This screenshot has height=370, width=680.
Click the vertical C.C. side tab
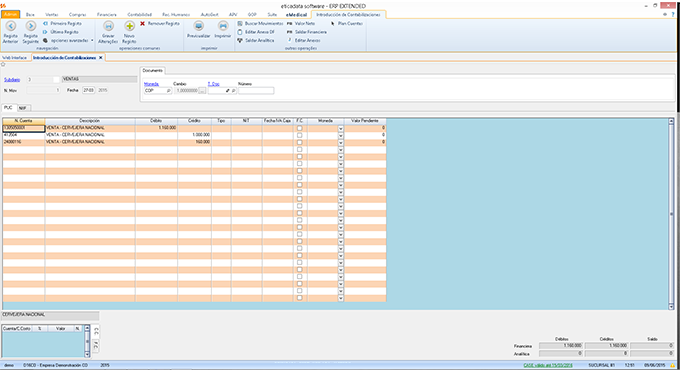(96, 331)
